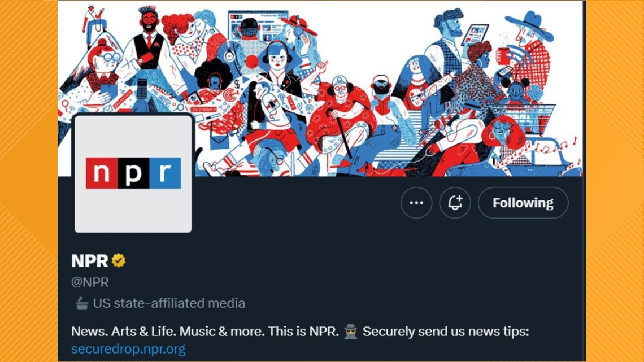Enable notifications with the bell-plus control

pyautogui.click(x=455, y=203)
